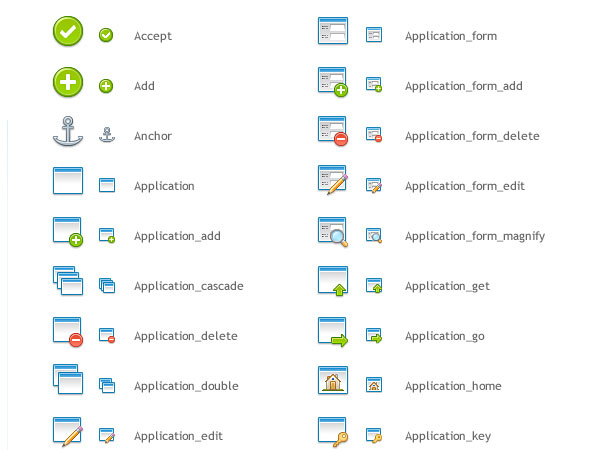Select the small Application_cascade icon
Image resolution: width=615 pixels, height=450 pixels.
click(x=107, y=286)
